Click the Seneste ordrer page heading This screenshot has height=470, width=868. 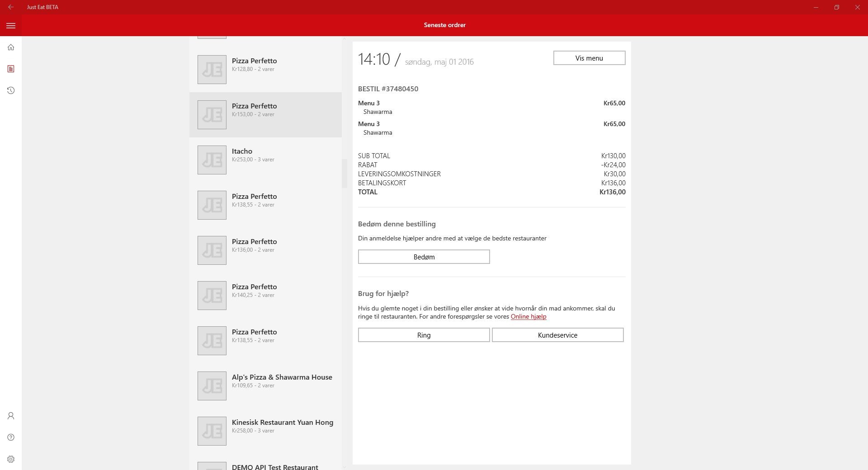[445, 25]
